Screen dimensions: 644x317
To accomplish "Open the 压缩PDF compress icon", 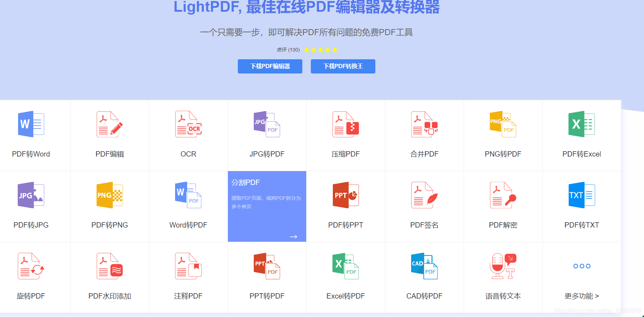I will (x=346, y=124).
